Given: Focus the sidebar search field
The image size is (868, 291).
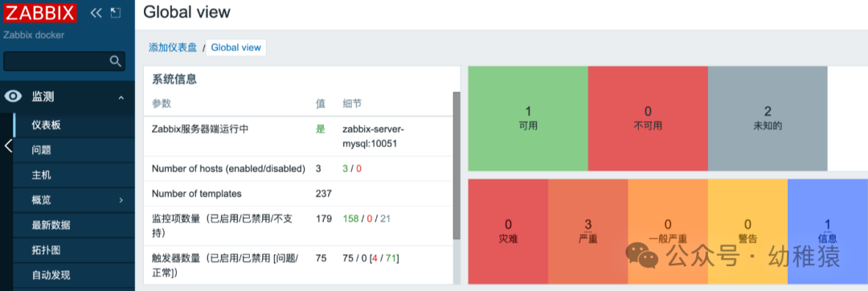Looking at the screenshot, I should (x=64, y=61).
